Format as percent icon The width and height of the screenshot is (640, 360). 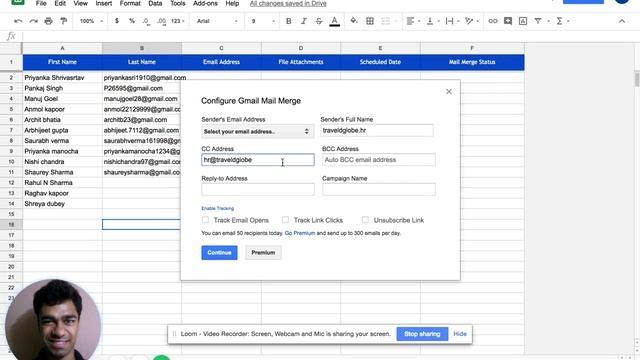click(132, 21)
